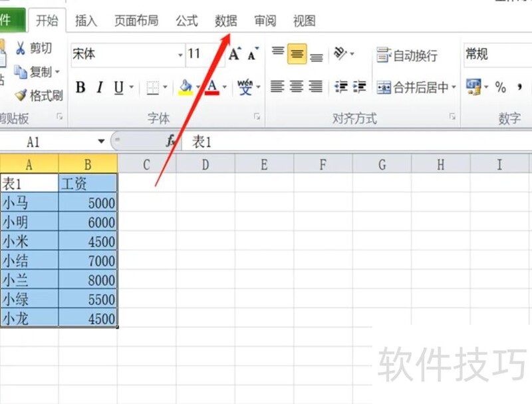Open the Font (字体) dialog launcher
Screen dimensions: 532x404
[257, 116]
